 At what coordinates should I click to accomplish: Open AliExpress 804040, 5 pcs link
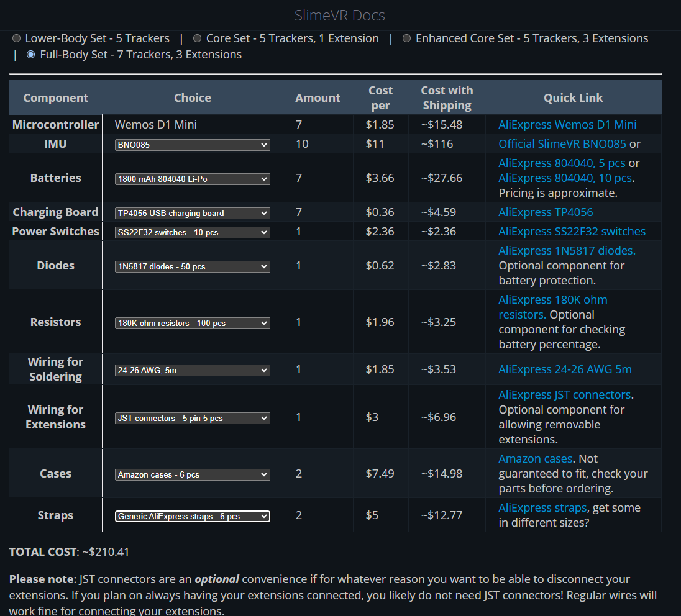pos(562,163)
